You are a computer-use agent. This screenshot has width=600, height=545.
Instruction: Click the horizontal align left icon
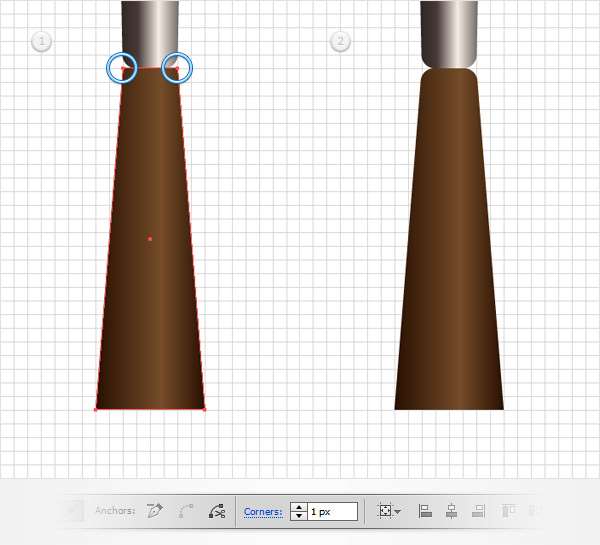[x=426, y=511]
